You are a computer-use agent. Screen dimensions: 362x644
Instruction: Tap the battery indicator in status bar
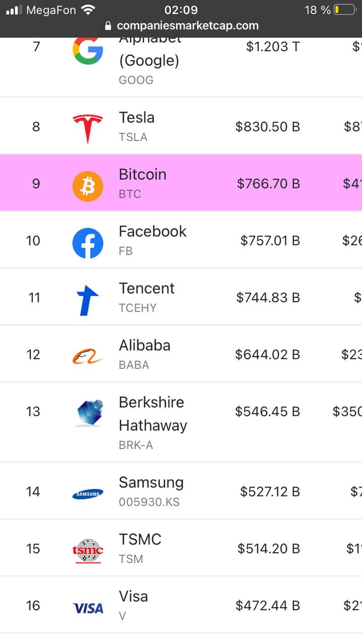pyautogui.click(x=344, y=10)
